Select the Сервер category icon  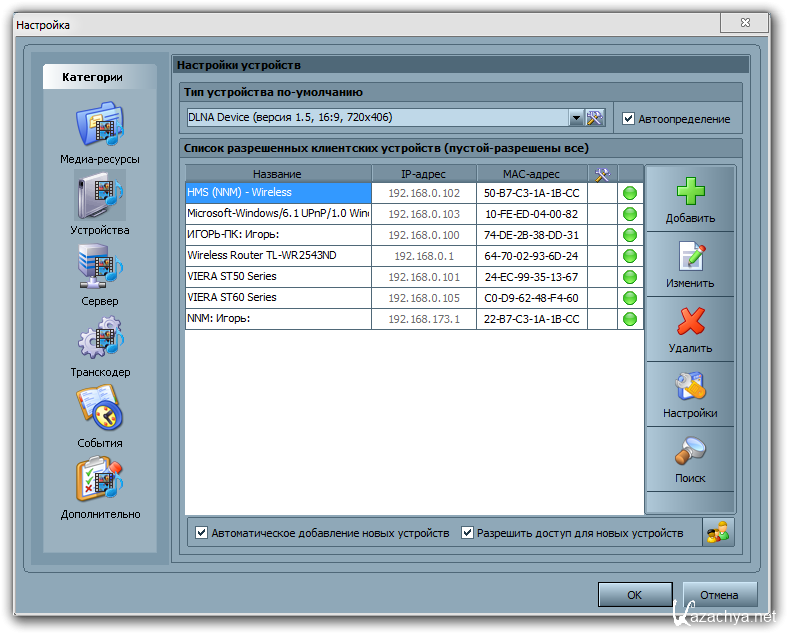coord(99,268)
